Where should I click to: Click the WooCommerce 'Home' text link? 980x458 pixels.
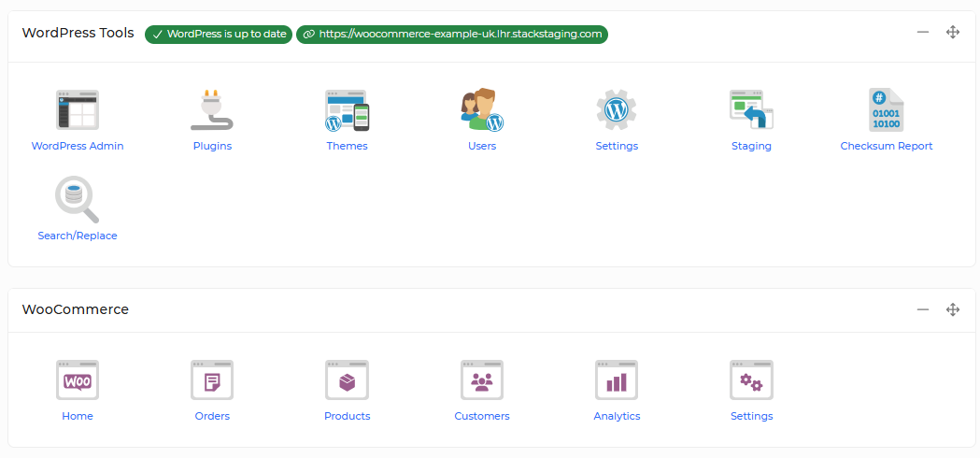tap(78, 416)
